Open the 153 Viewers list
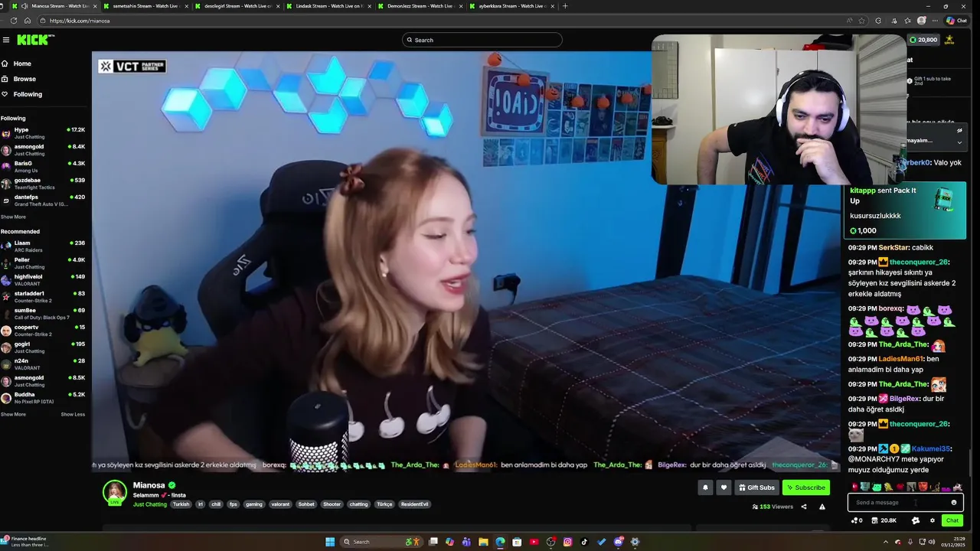This screenshot has width=980, height=551. [x=773, y=507]
